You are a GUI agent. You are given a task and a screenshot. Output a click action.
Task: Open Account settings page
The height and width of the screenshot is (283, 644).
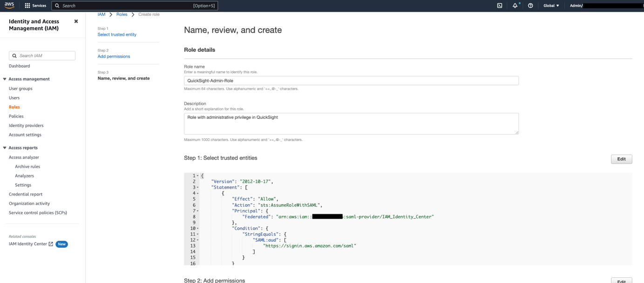click(25, 135)
